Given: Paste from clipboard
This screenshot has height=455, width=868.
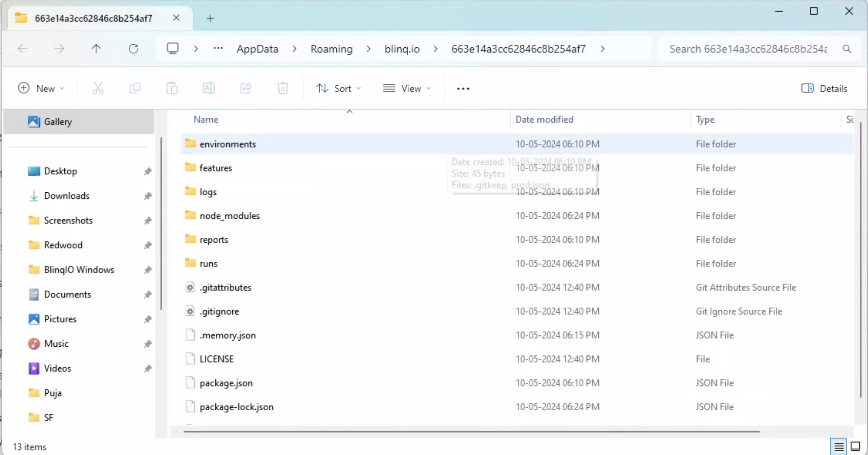Looking at the screenshot, I should coord(172,88).
